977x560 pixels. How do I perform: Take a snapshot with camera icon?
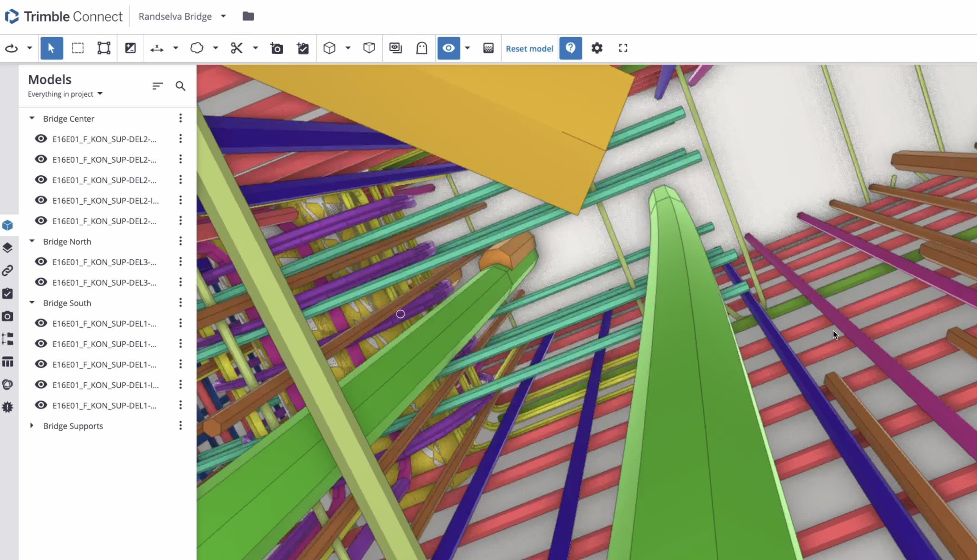click(277, 48)
